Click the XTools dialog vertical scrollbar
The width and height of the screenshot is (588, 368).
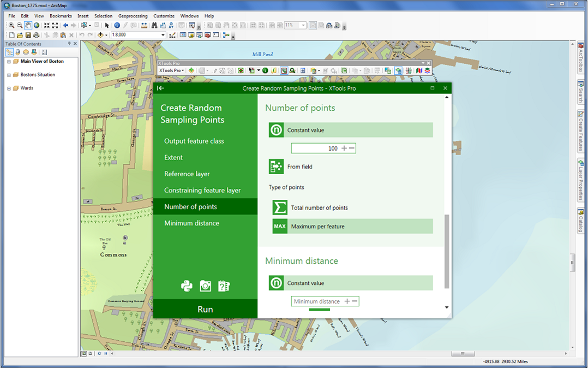447,251
